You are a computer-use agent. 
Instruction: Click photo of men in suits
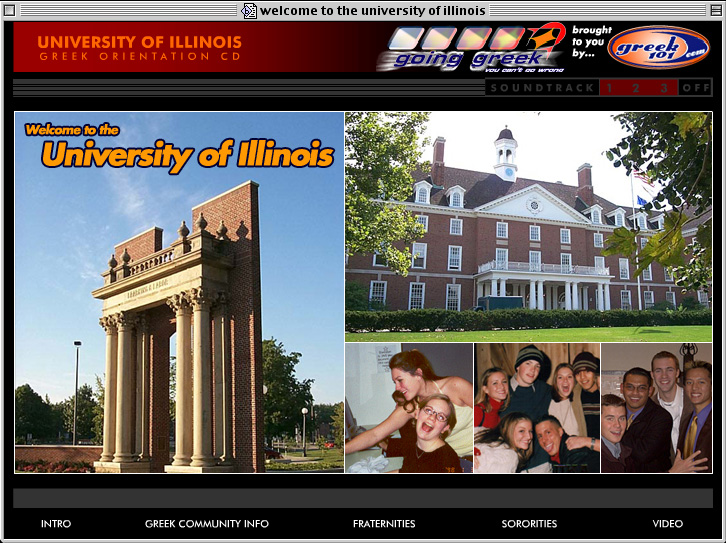(x=656, y=408)
